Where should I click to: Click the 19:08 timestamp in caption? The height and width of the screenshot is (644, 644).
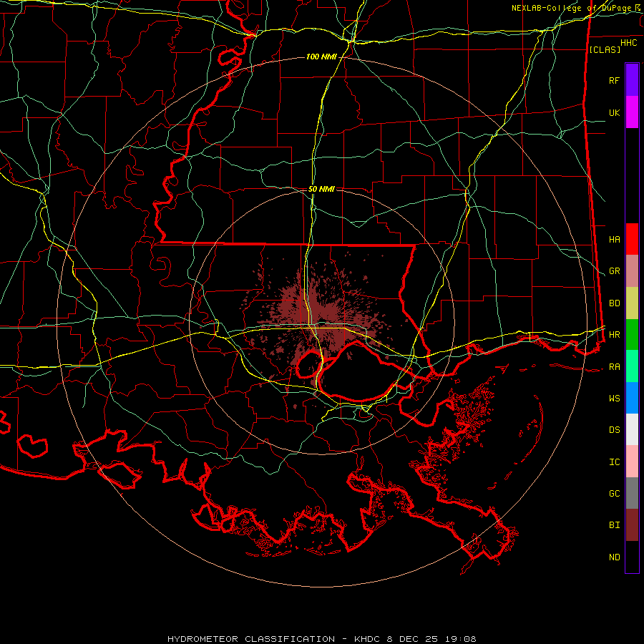462,639
